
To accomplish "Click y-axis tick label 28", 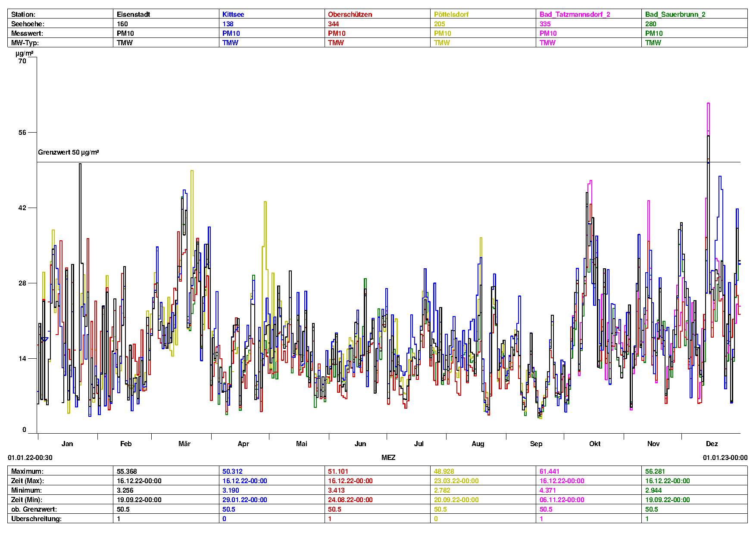I will click(x=22, y=283).
